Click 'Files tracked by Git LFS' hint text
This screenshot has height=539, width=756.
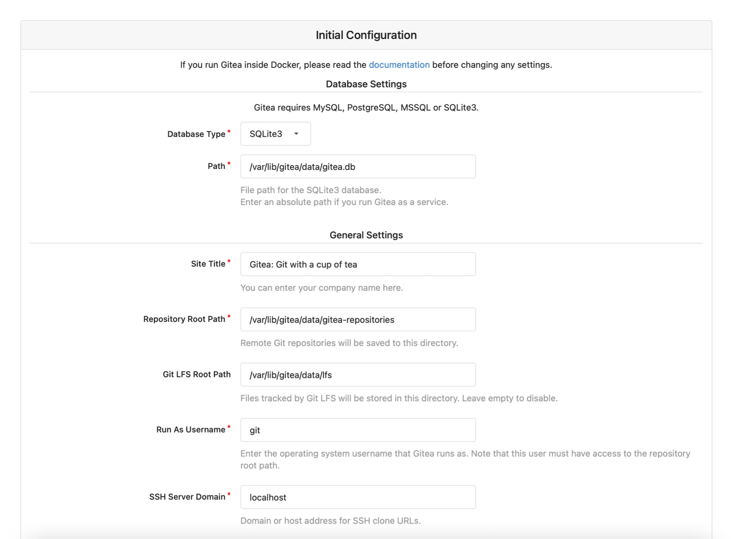point(399,398)
